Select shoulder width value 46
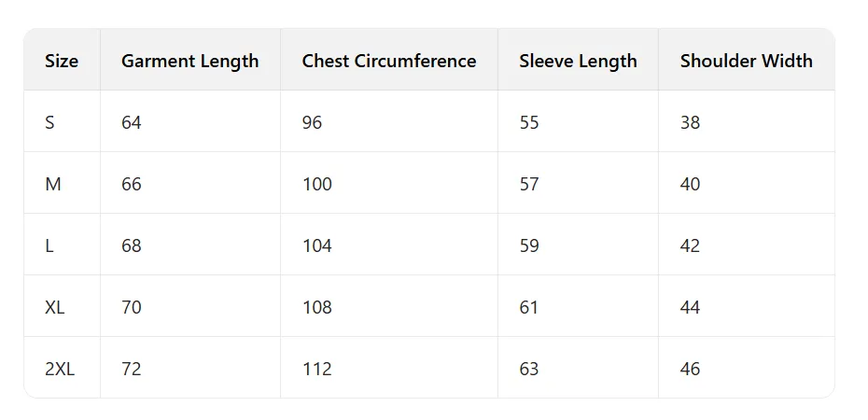This screenshot has width=868, height=420. 690,369
